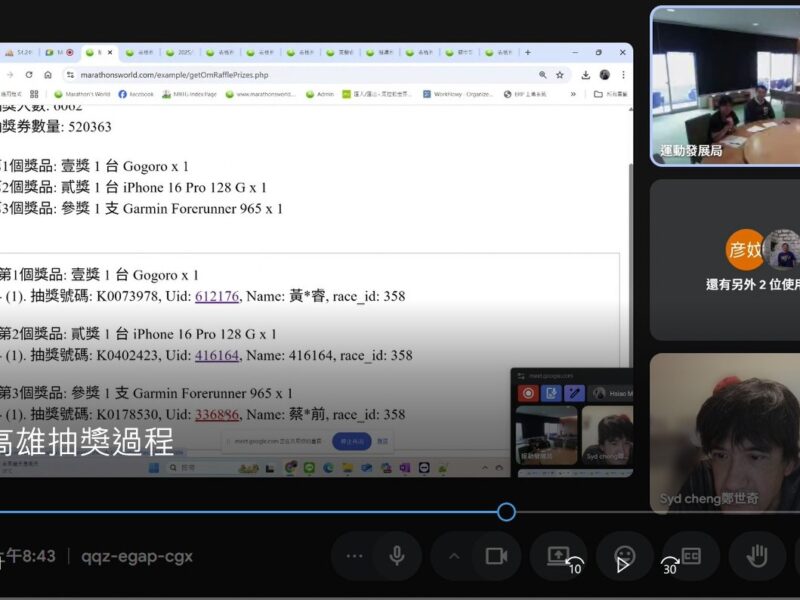Expand the system tray hidden icons chevron
The height and width of the screenshot is (600, 800).
(485, 468)
